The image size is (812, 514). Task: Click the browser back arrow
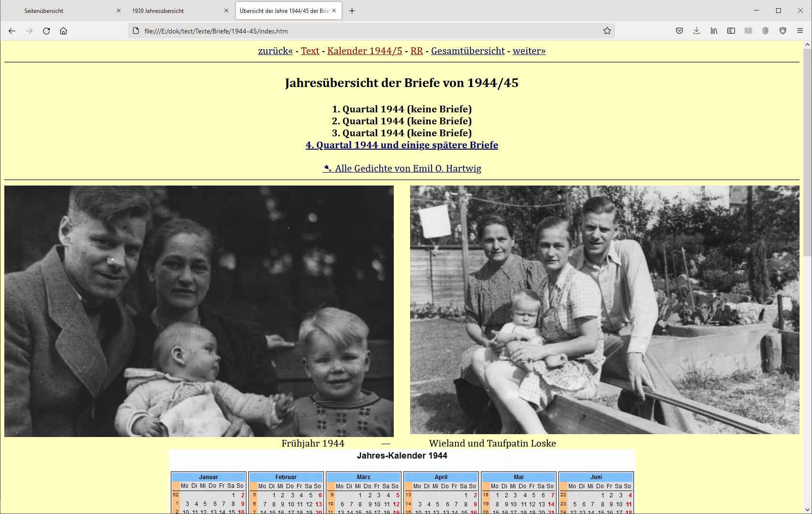12,31
